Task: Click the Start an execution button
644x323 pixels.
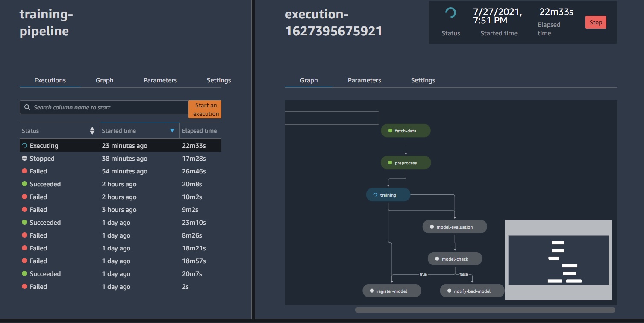Action: tap(205, 109)
